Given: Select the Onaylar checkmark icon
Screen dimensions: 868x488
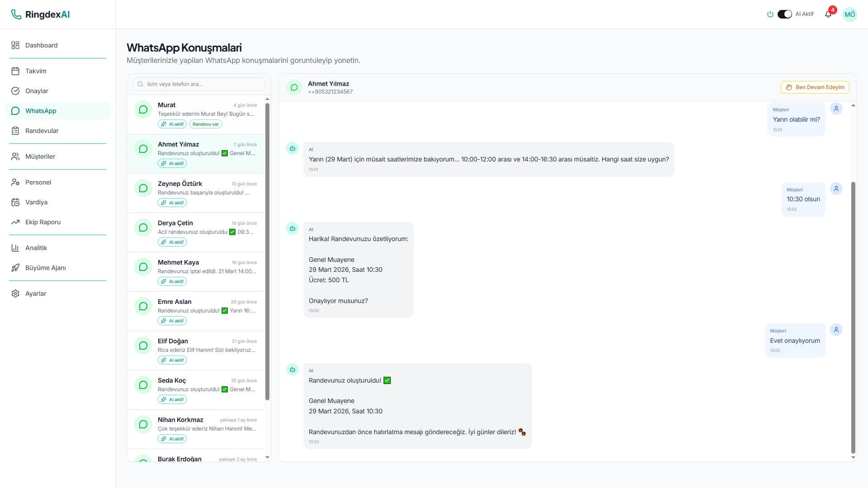Looking at the screenshot, I should coord(15,91).
